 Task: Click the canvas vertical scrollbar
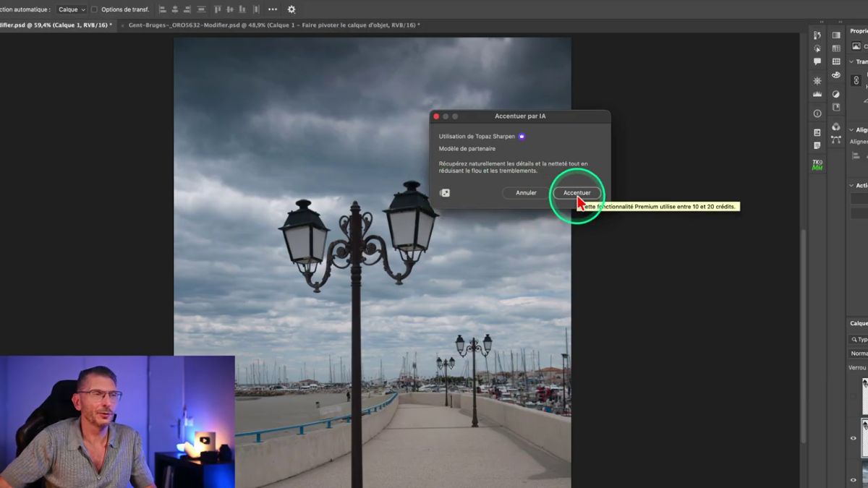pyautogui.click(x=802, y=336)
